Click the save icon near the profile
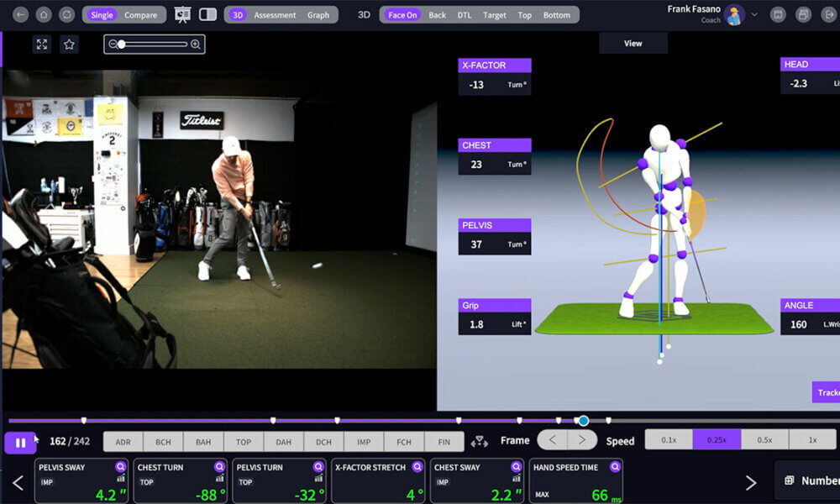This screenshot has width=840, height=504. (778, 13)
